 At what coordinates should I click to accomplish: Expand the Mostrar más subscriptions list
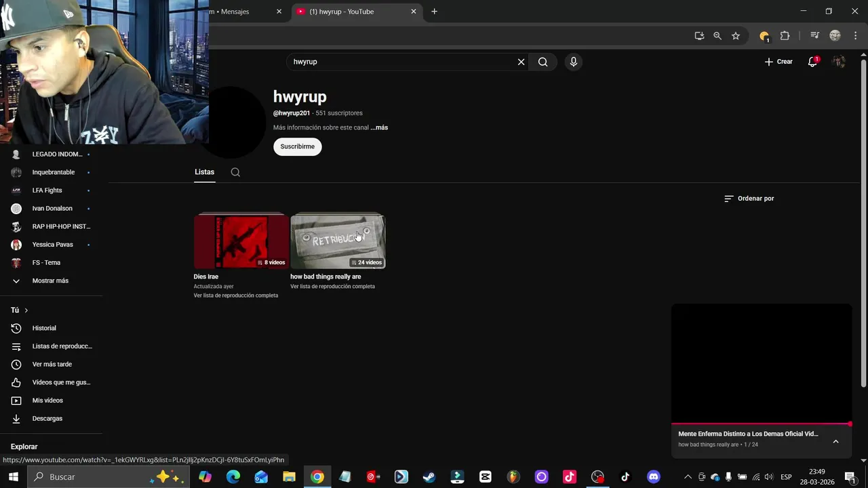[52, 281]
